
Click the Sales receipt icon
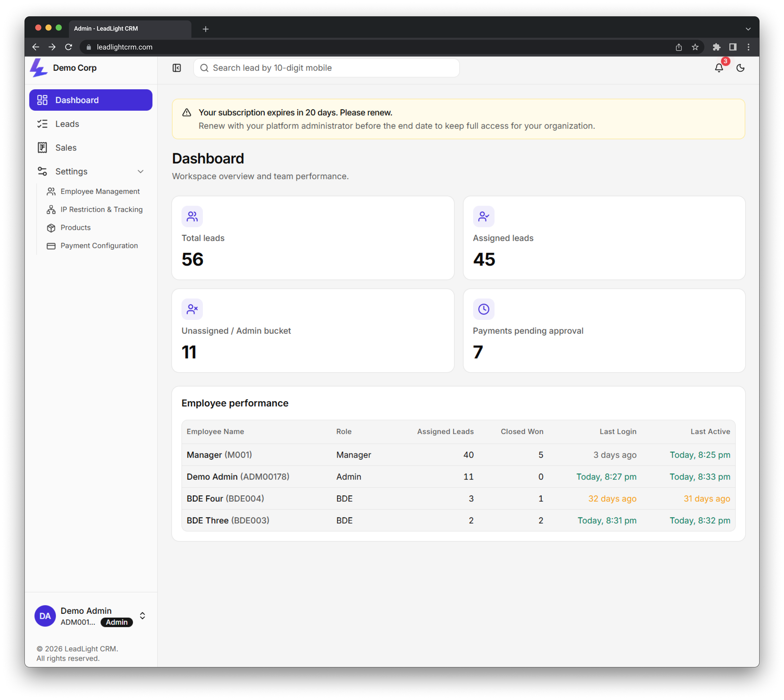tap(42, 148)
